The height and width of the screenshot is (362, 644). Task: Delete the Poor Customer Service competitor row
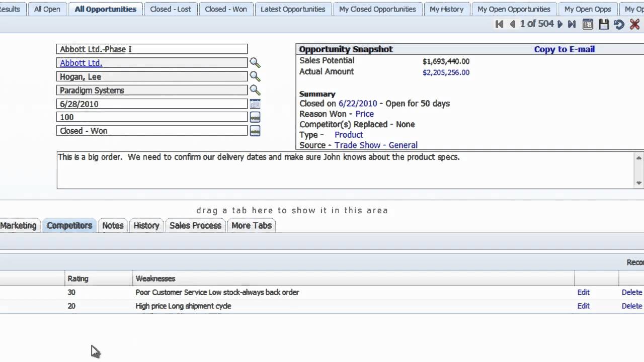[632, 292]
